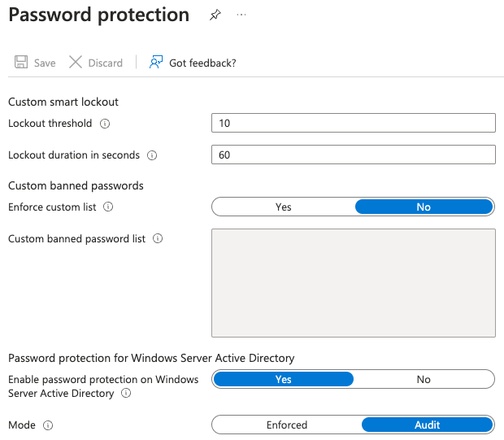Click the Got feedback person icon
This screenshot has height=440, width=504.
[x=156, y=63]
